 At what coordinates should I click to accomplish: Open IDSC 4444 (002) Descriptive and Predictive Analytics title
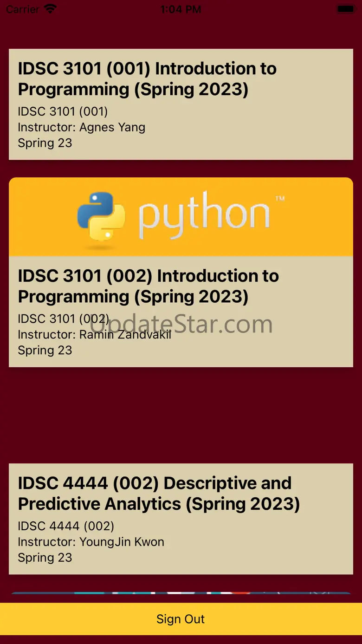point(159,494)
